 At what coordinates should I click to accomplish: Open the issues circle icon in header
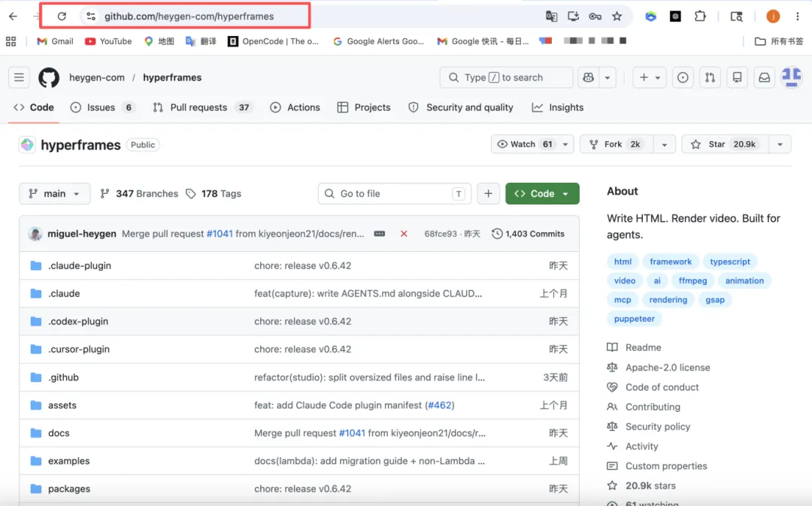683,77
